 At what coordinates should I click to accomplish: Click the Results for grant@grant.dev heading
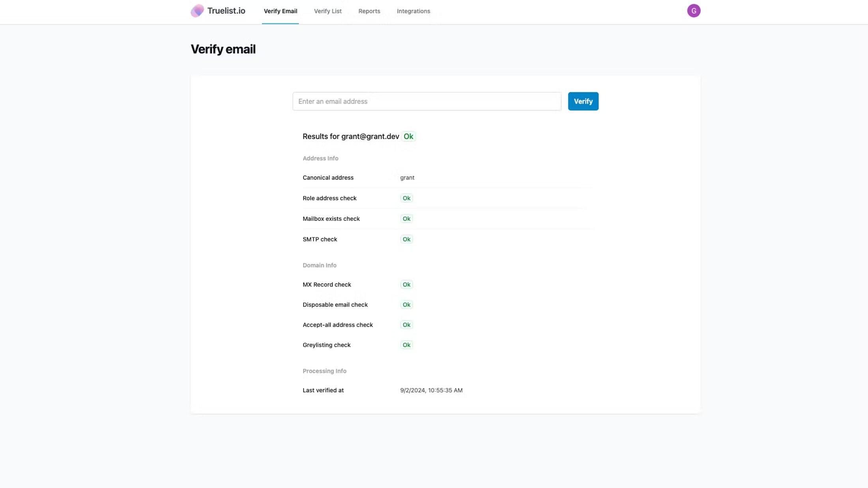click(350, 136)
